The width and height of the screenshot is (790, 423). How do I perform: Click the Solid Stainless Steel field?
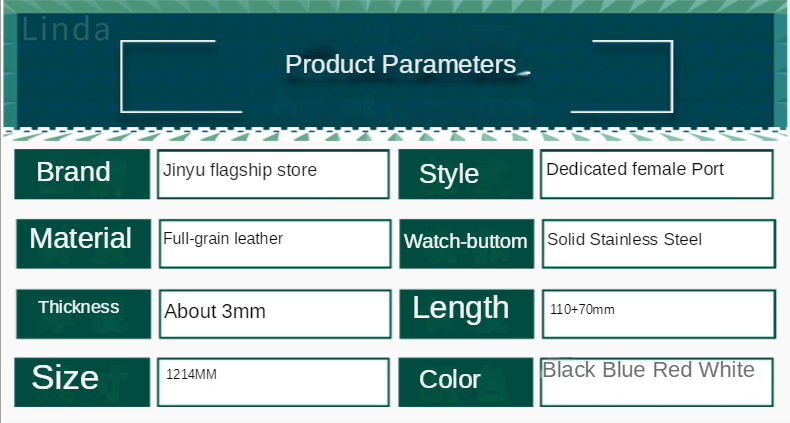658,243
